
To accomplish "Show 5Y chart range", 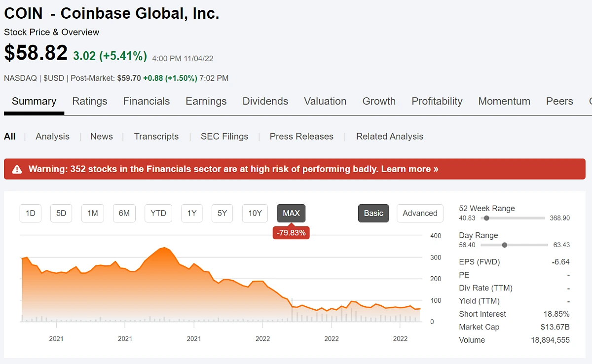I will pos(222,213).
